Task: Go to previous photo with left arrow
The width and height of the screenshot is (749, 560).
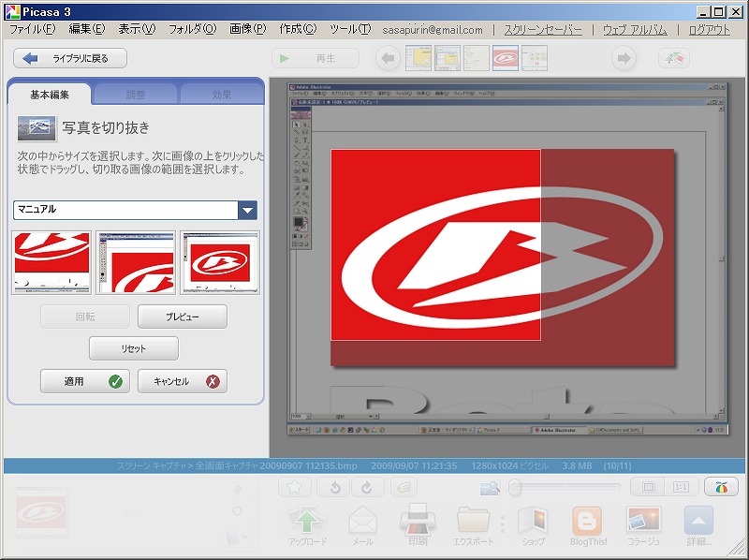Action: [388, 58]
